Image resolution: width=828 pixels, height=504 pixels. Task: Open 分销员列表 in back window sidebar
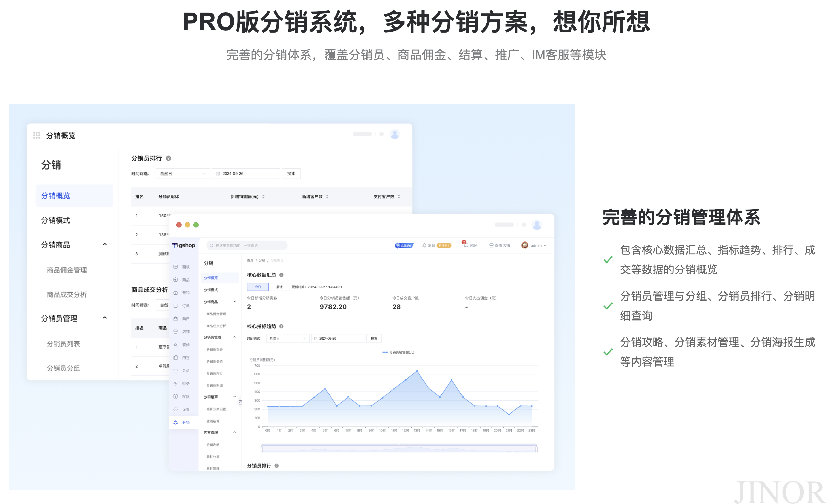click(63, 344)
